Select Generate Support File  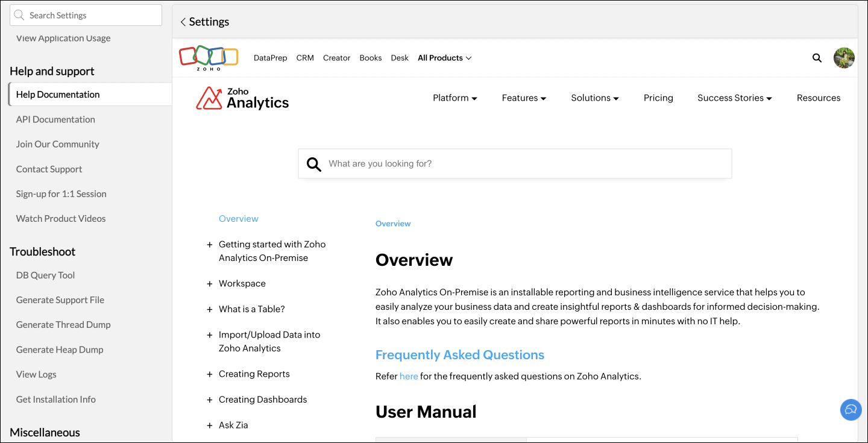[60, 300]
